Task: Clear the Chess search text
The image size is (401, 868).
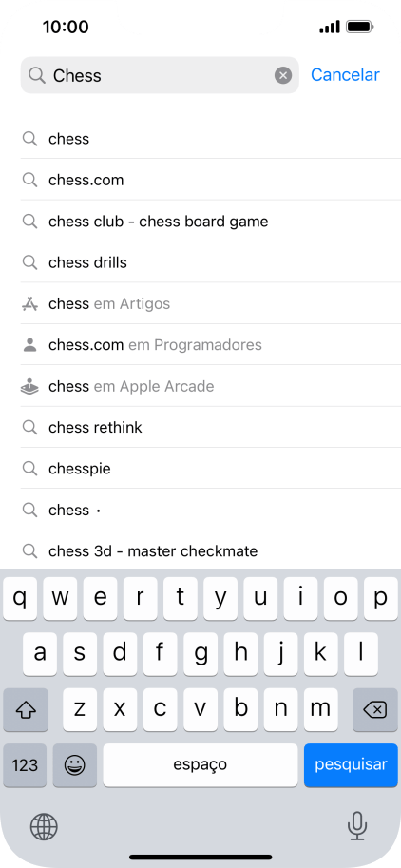Action: coord(283,75)
